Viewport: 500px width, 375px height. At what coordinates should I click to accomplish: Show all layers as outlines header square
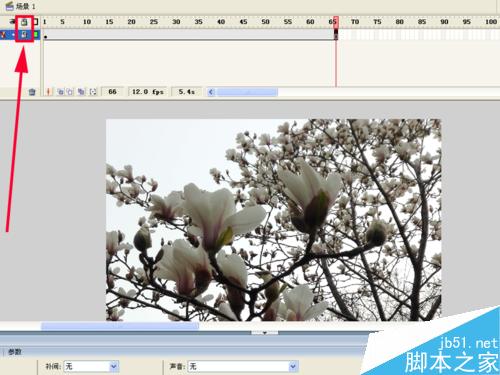pos(36,22)
